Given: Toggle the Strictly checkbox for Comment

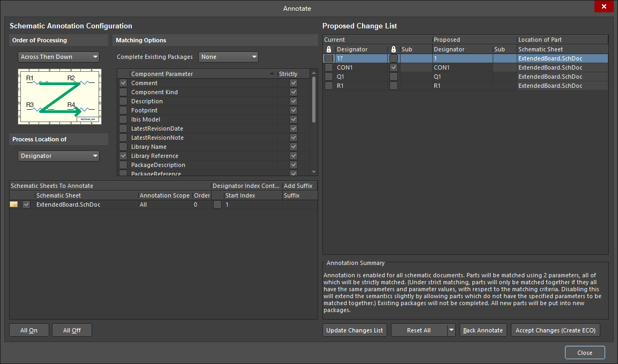Looking at the screenshot, I should click(x=293, y=83).
